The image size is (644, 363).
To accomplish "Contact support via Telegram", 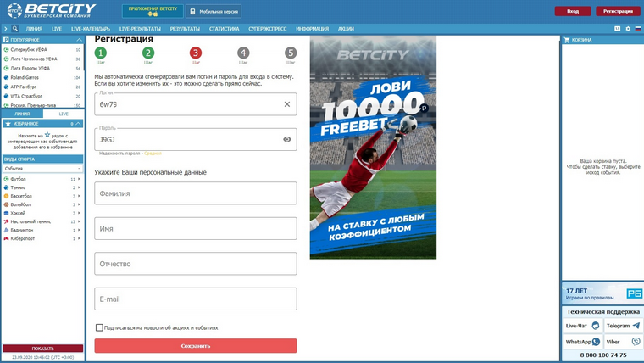I will tap(623, 326).
